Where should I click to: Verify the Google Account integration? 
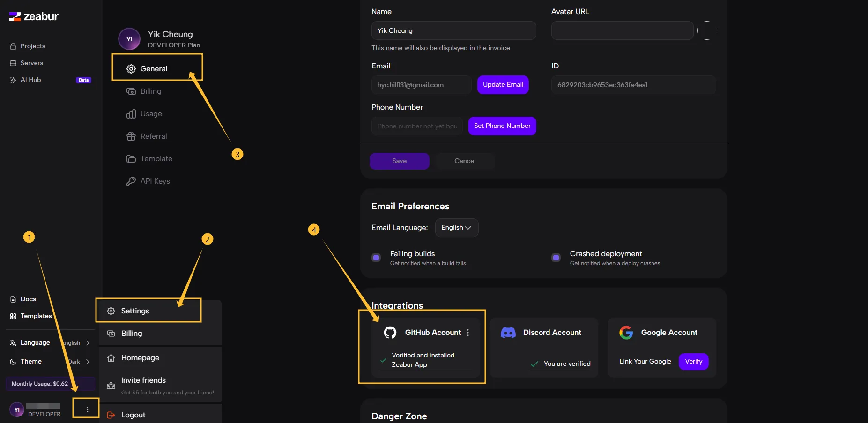pyautogui.click(x=693, y=361)
